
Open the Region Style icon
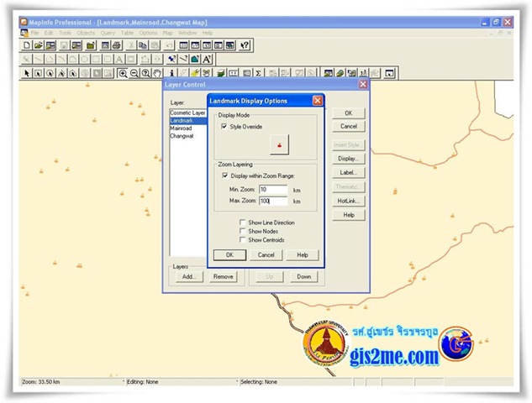[195, 60]
